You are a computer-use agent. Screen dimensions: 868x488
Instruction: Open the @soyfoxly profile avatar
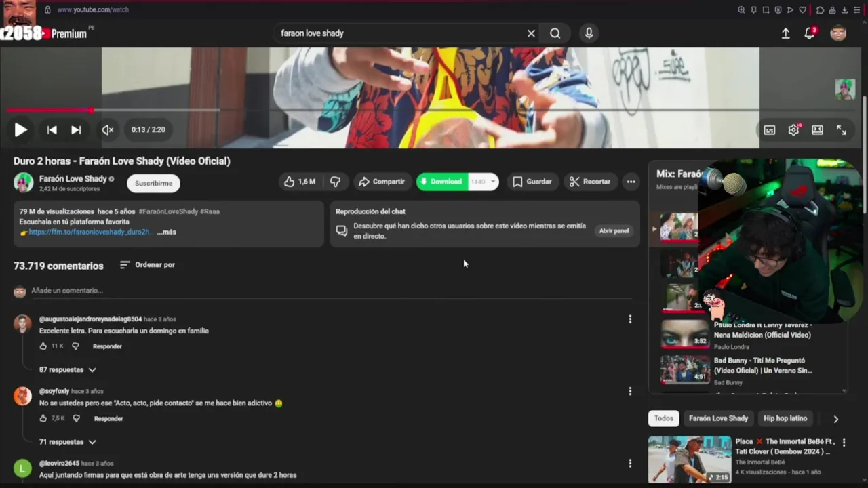(x=22, y=396)
